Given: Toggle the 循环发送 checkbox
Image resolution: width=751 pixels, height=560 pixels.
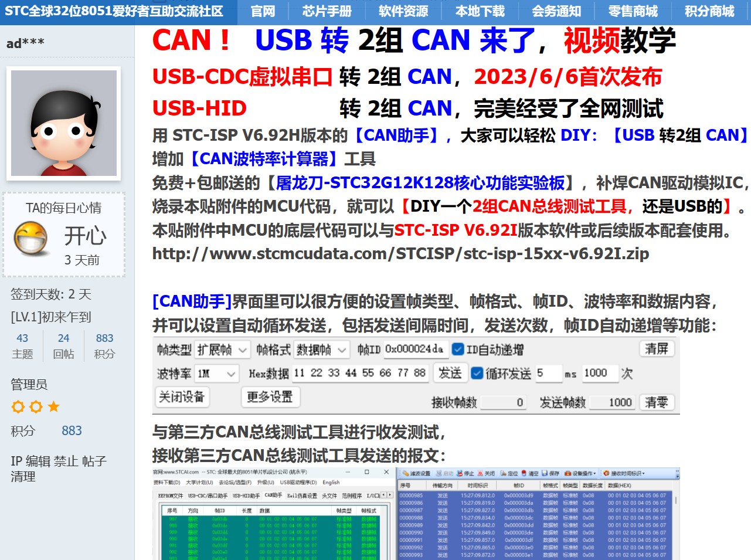Looking at the screenshot, I should [x=477, y=374].
